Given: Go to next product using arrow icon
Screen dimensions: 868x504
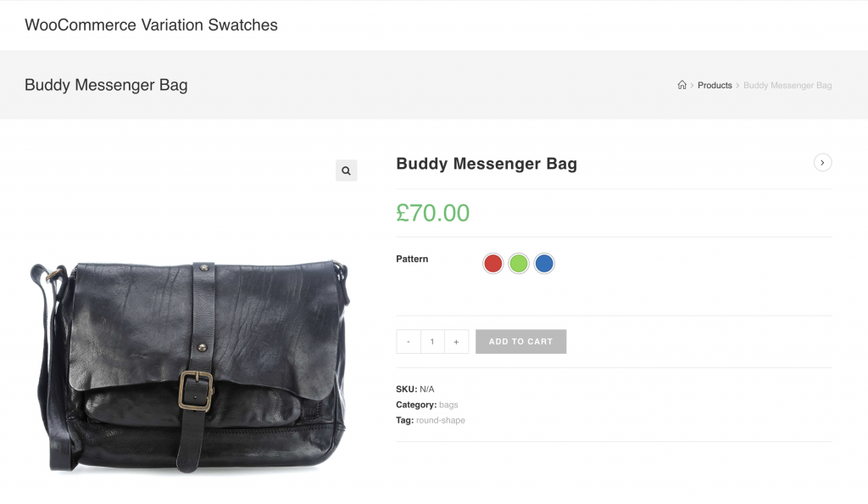Looking at the screenshot, I should tap(822, 162).
